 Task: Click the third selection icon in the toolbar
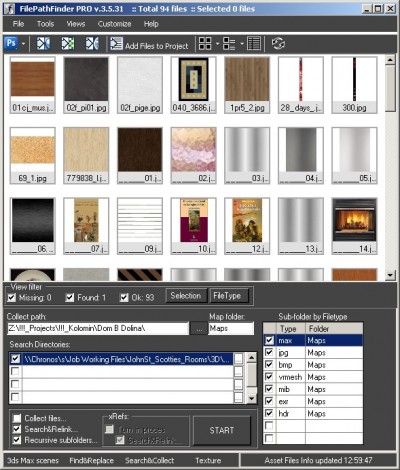(92, 44)
